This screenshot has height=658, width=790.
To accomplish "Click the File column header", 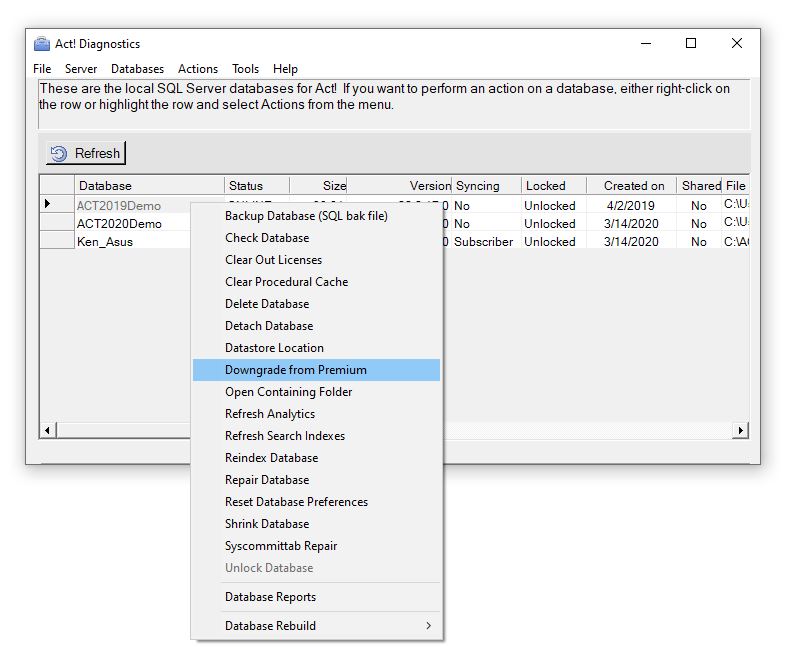I will pos(736,186).
